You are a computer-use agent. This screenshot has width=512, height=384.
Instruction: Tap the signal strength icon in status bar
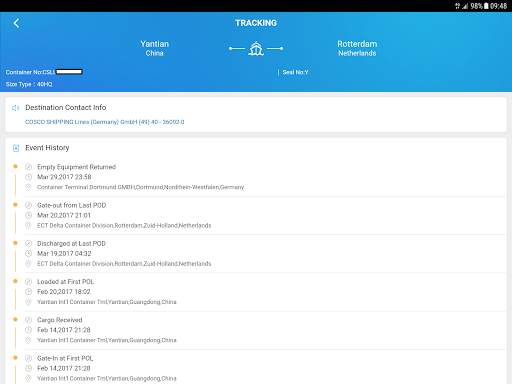[465, 6]
